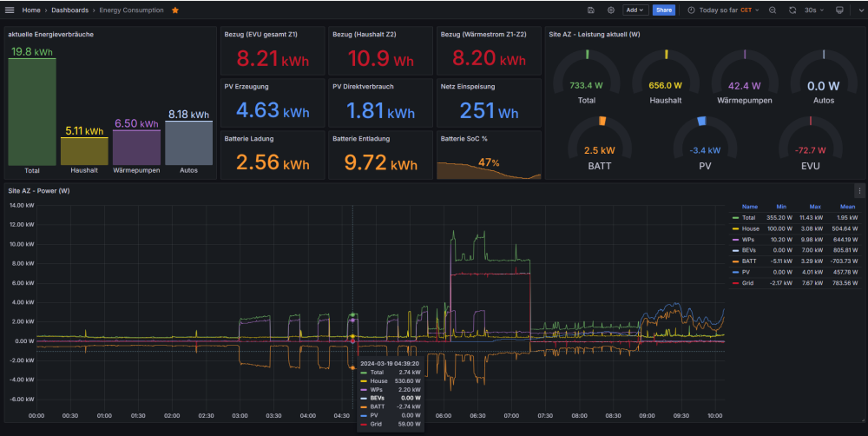Click the 47% battery SoC value
The height and width of the screenshot is (436, 868).
[489, 162]
